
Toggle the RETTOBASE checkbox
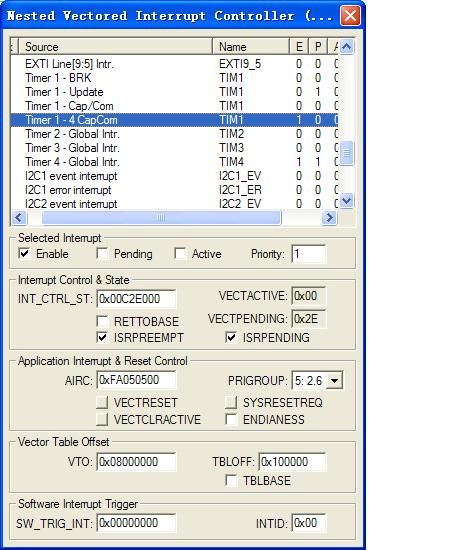pyautogui.click(x=102, y=321)
